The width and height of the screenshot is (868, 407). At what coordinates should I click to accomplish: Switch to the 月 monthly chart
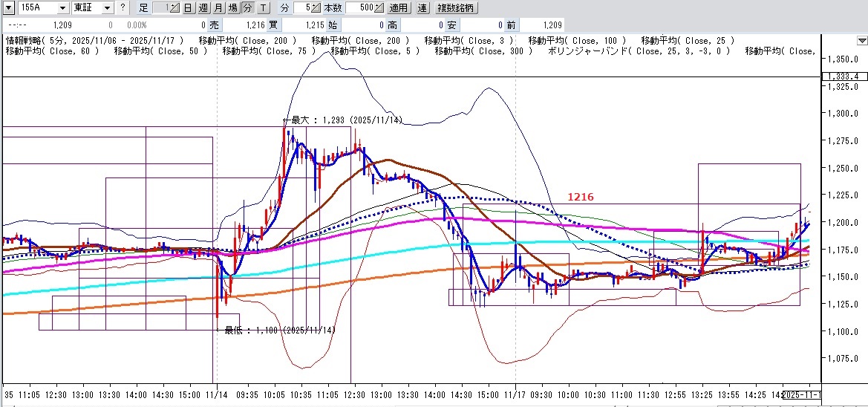coord(218,7)
